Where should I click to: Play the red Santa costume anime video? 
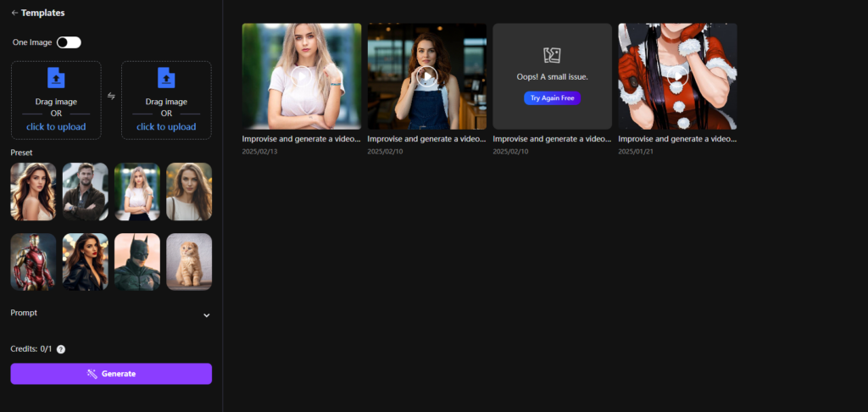[677, 76]
